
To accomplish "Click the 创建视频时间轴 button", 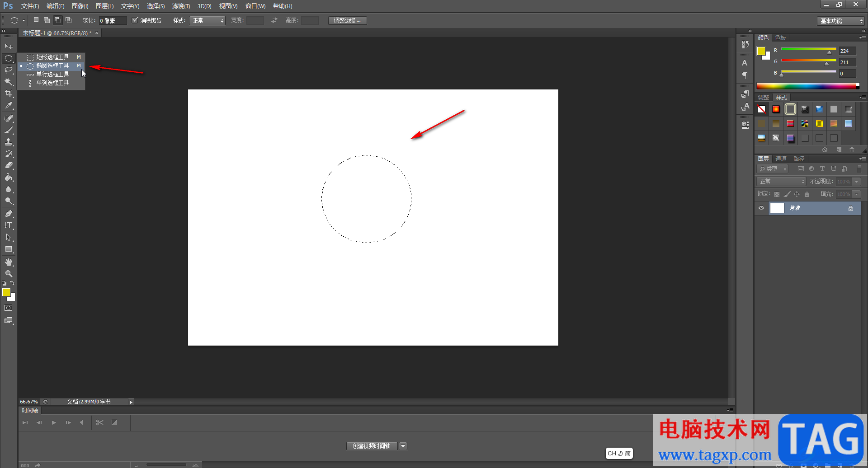I will (x=372, y=446).
